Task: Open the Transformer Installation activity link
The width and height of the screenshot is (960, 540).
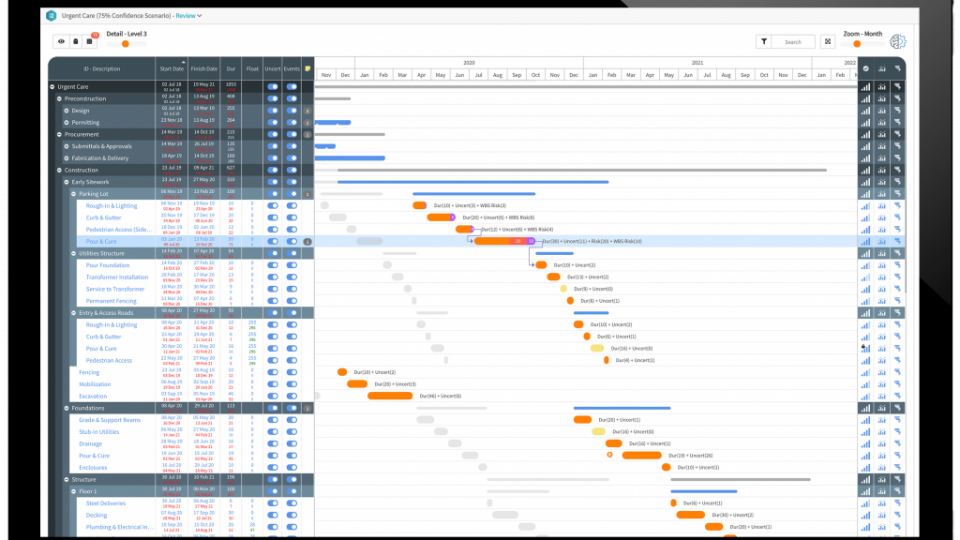Action: click(117, 277)
